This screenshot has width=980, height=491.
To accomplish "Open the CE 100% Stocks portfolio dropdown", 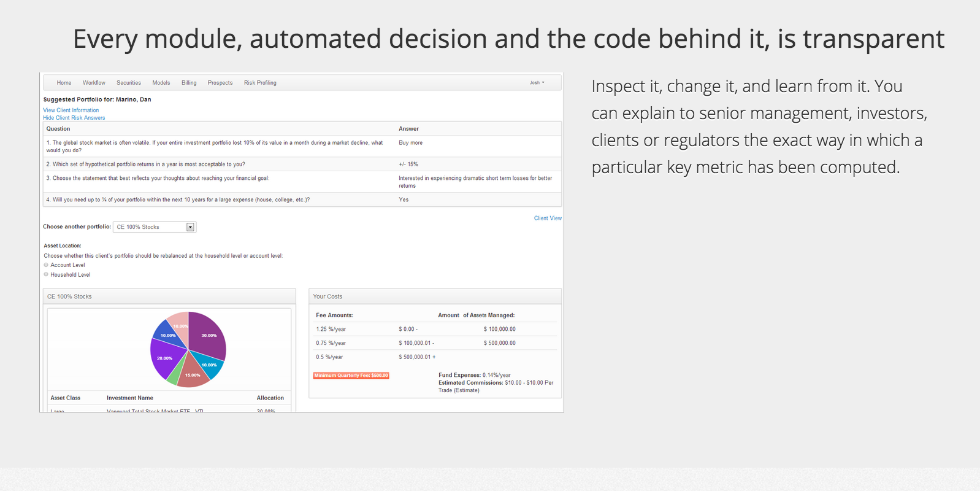I will pyautogui.click(x=150, y=227).
